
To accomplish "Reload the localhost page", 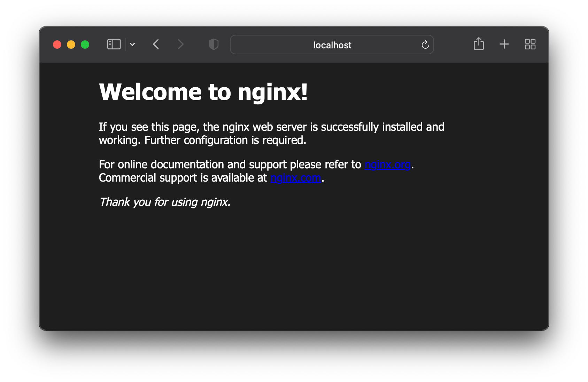I will point(425,45).
